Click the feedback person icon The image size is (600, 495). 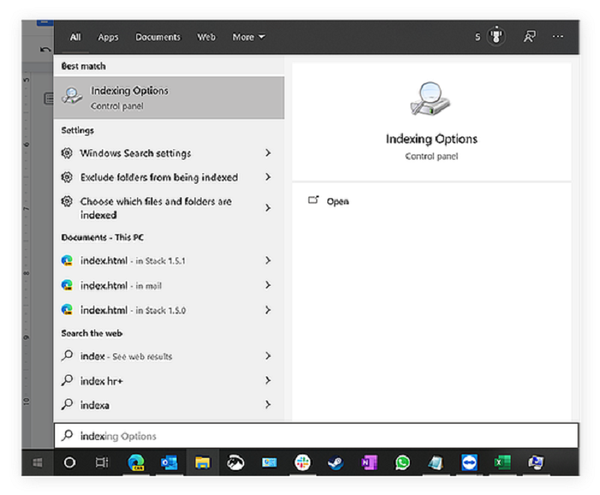[530, 37]
